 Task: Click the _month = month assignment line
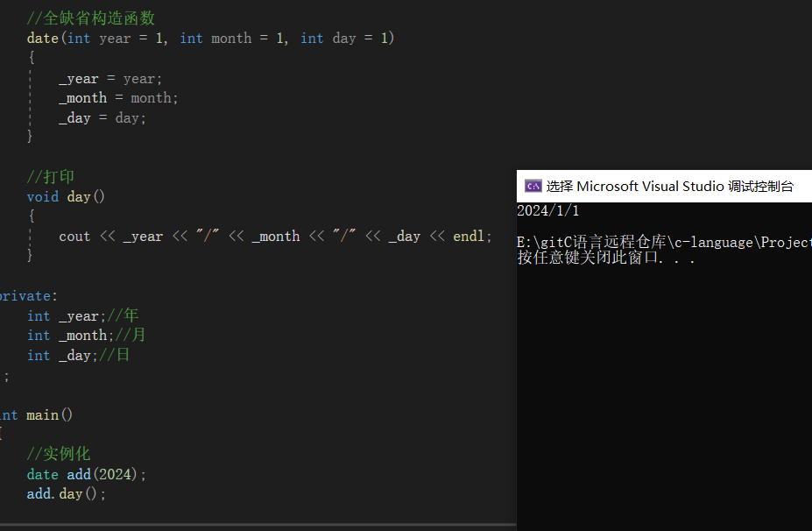[x=118, y=98]
